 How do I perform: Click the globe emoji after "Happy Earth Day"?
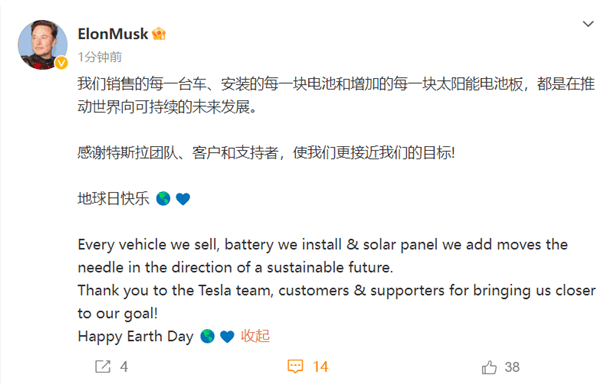click(207, 336)
